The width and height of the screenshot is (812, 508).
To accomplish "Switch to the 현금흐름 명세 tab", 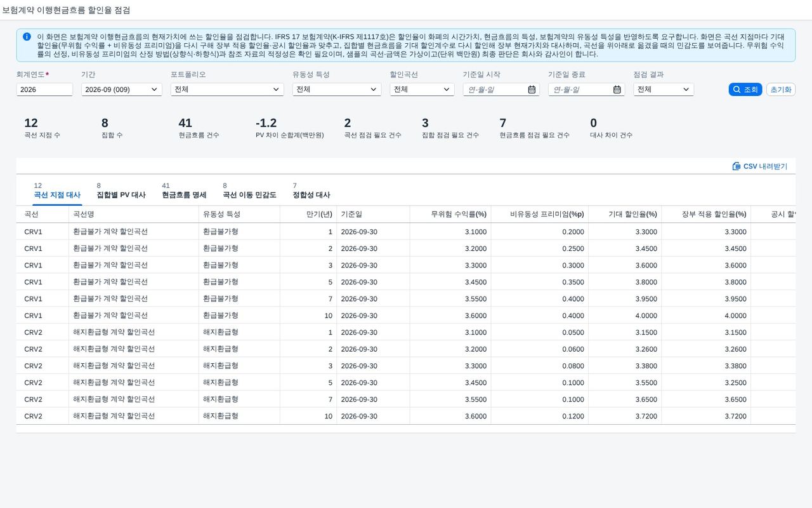I will (184, 190).
